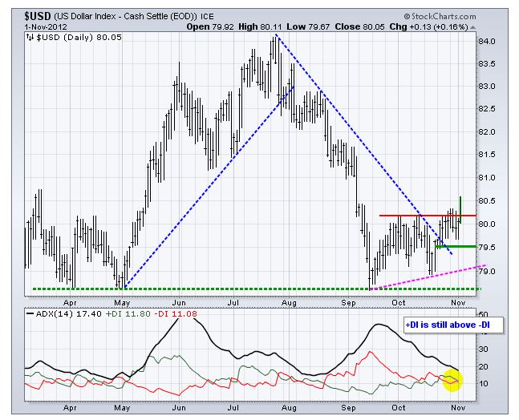Click the Low 79.67 value
The height and width of the screenshot is (420, 519).
click(308, 26)
